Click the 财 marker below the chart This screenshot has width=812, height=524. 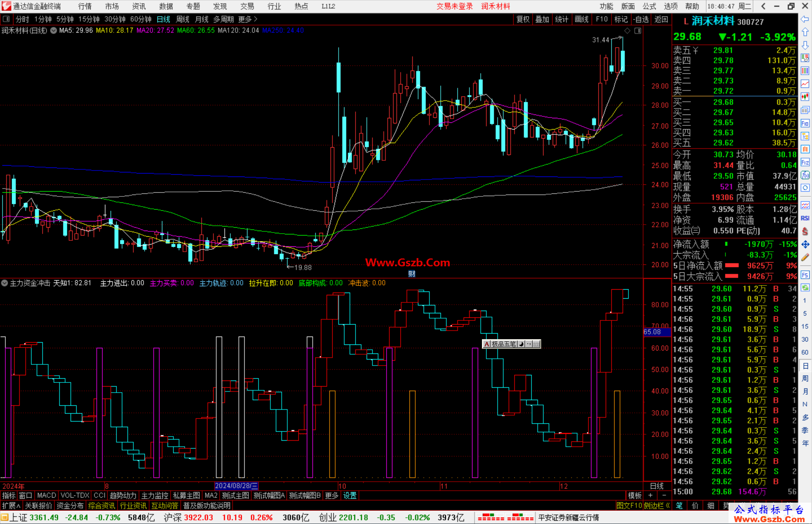pos(412,274)
